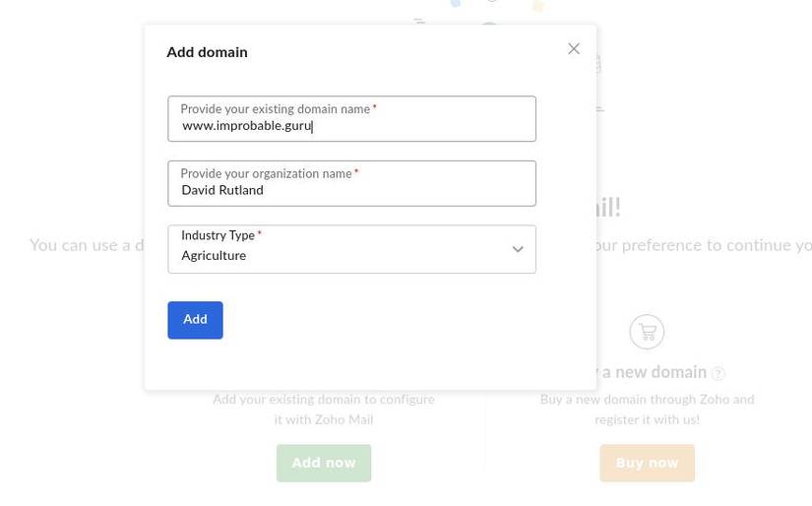Click the organization name label
The width and height of the screenshot is (812, 506).
(x=266, y=174)
